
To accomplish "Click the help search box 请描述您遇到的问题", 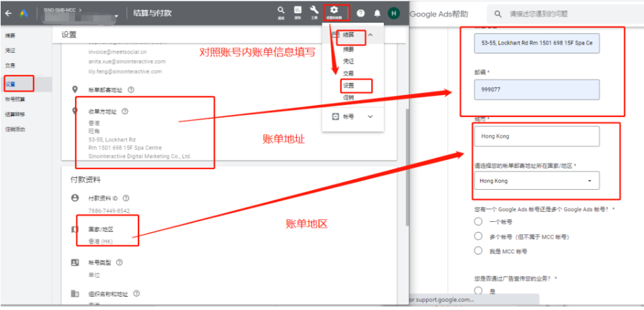I will pyautogui.click(x=565, y=14).
